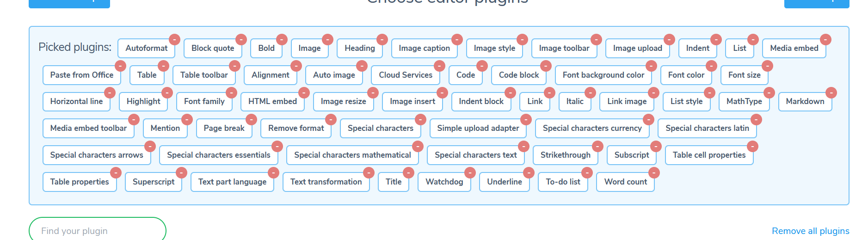The width and height of the screenshot is (868, 240).
Task: Remove Table cell properties via minus badge
Action: click(x=752, y=146)
